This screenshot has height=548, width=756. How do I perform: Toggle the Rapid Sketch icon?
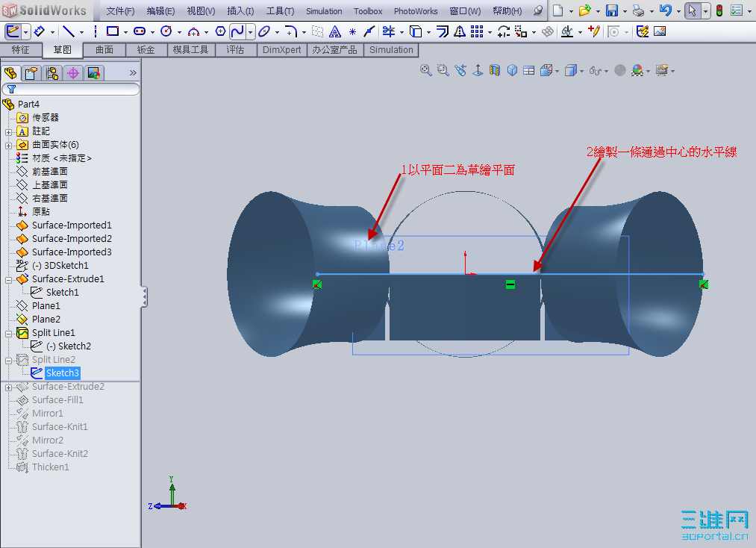643,32
